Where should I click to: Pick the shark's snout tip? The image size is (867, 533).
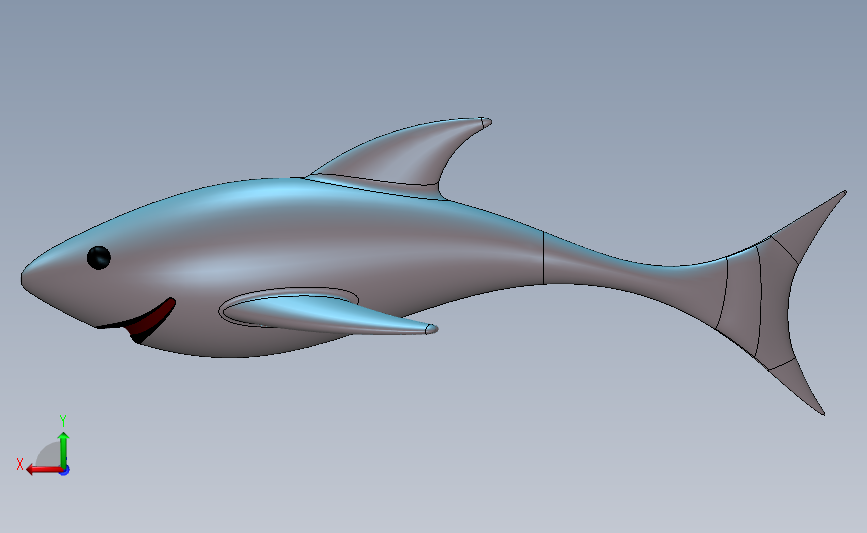pyautogui.click(x=25, y=278)
